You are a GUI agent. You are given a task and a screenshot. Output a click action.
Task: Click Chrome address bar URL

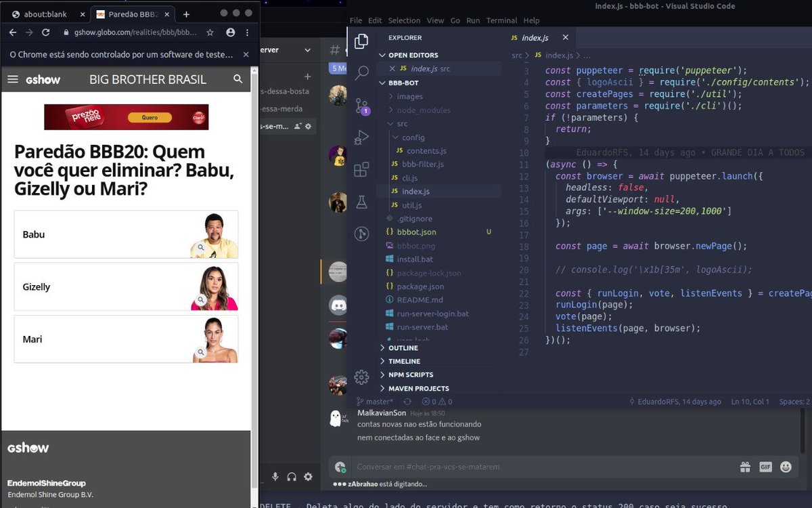[135, 32]
